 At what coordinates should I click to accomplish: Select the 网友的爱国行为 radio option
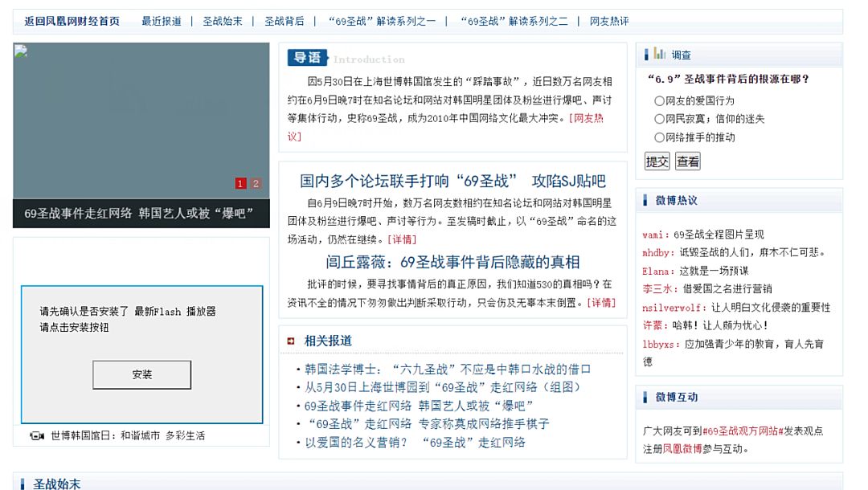[x=659, y=100]
